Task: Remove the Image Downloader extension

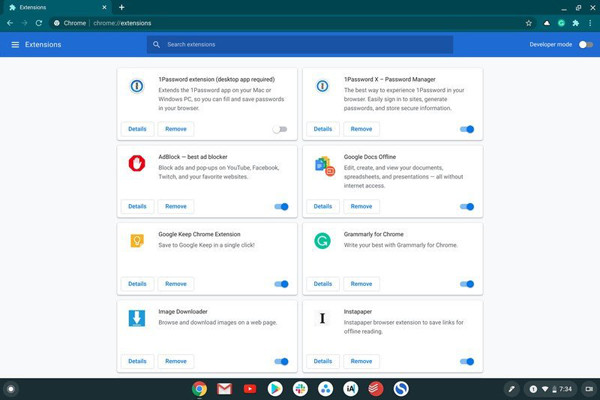Action: click(x=176, y=361)
